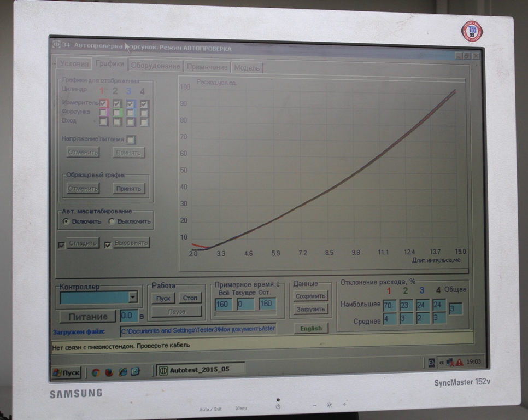Image resolution: width=528 pixels, height=420 pixels.
Task: Click the disconnected network icon in the tray
Action: click(450, 362)
